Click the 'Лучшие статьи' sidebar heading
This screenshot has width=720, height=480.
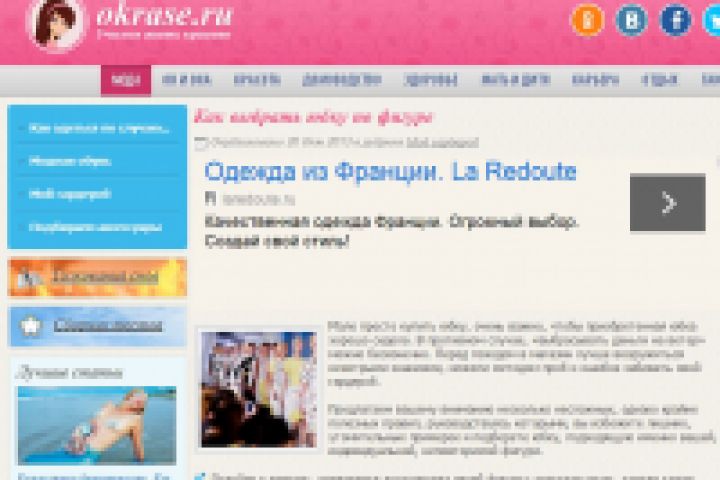click(x=69, y=373)
